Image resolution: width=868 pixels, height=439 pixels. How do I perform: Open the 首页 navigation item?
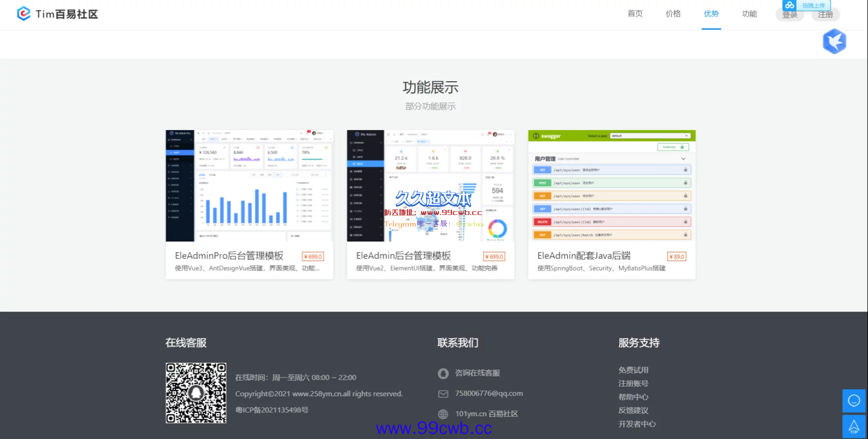pyautogui.click(x=635, y=14)
